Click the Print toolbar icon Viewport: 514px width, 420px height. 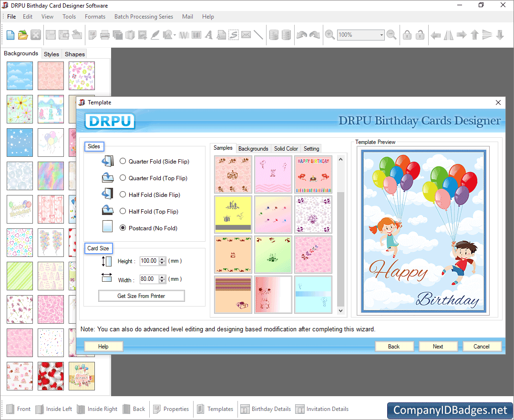point(105,35)
